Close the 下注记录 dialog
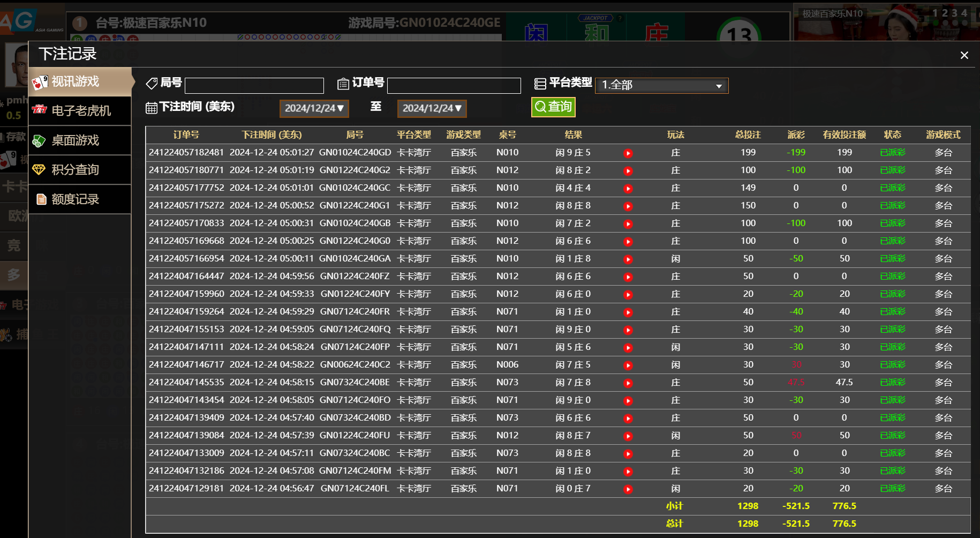This screenshot has height=538, width=980. pyautogui.click(x=964, y=55)
